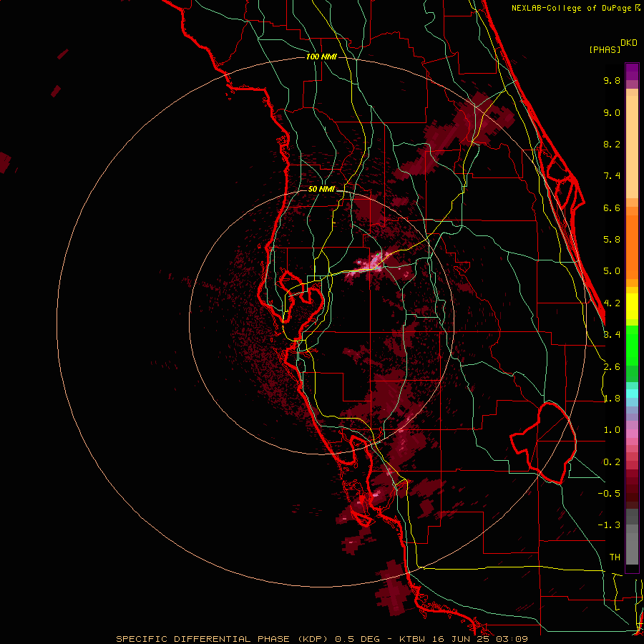The width and height of the screenshot is (644, 644).
Task: Click the TH threshold label on the scale
Action: [x=615, y=557]
